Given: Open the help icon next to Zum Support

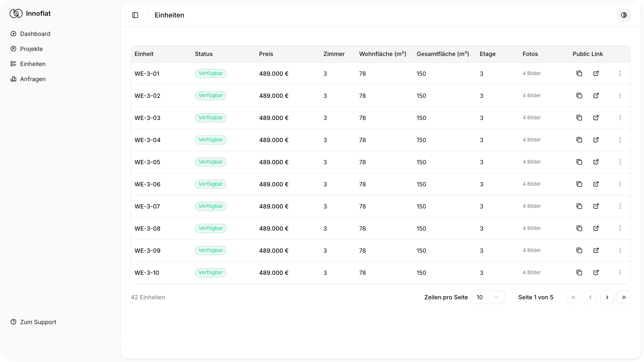Looking at the screenshot, I should [13, 322].
